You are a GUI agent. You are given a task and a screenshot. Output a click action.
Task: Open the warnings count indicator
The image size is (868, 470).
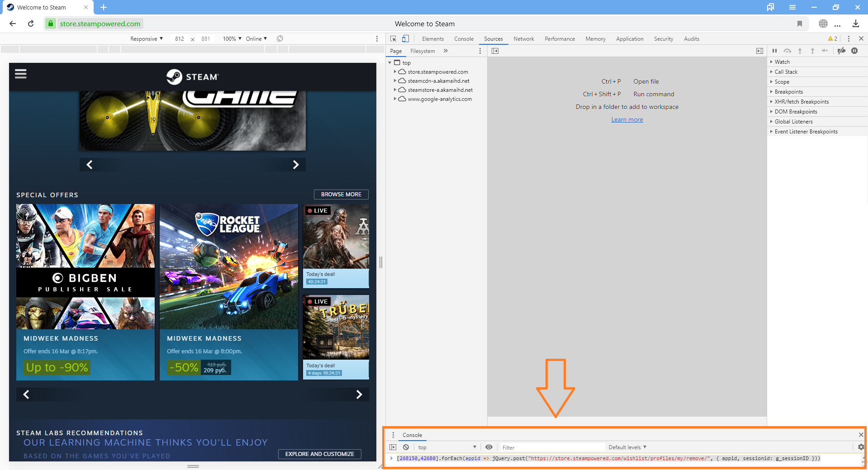click(833, 39)
